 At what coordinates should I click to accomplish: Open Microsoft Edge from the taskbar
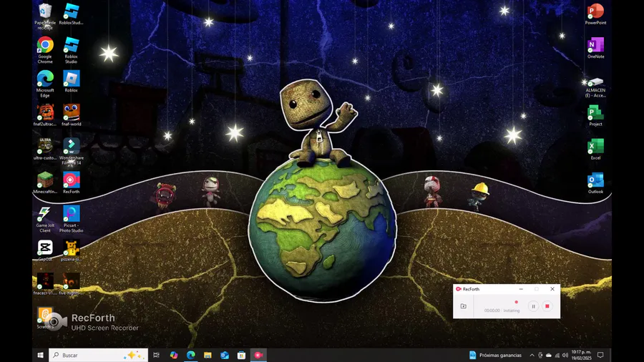pyautogui.click(x=190, y=355)
